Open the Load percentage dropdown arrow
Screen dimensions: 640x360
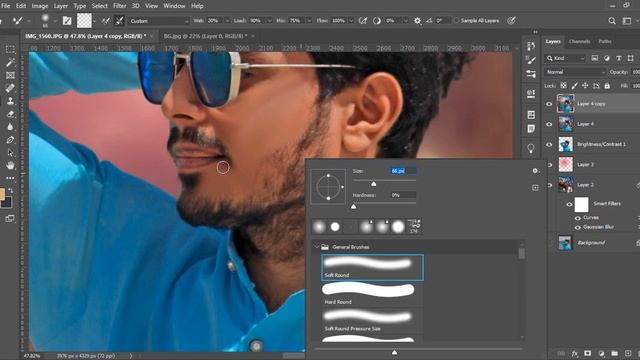click(269, 21)
